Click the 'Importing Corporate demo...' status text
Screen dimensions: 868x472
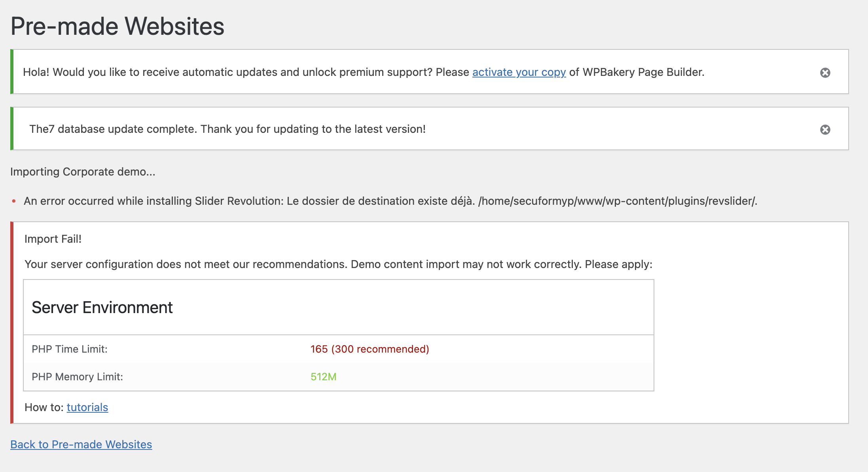(x=83, y=172)
